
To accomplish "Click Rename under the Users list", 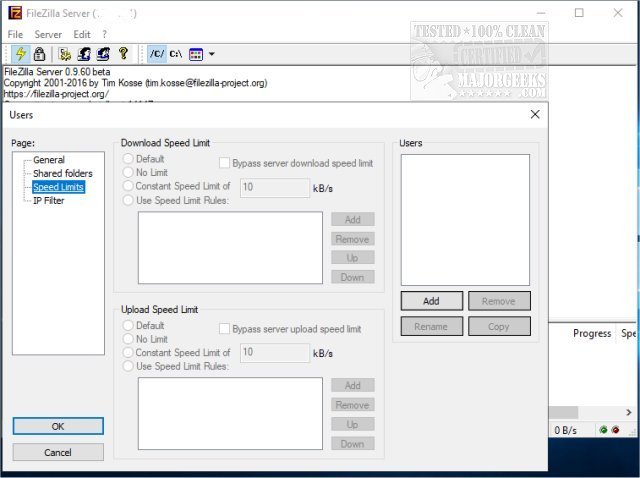I will pos(431,326).
